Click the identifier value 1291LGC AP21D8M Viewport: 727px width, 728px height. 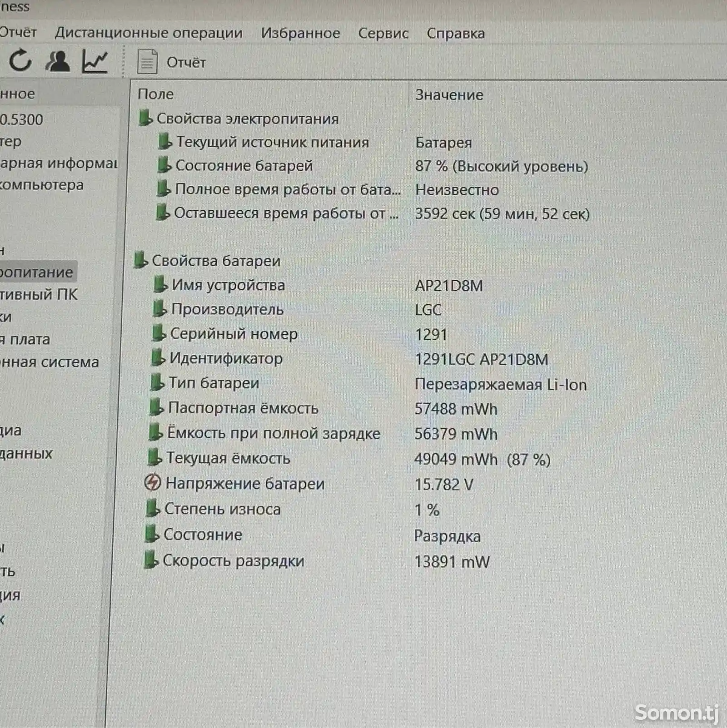click(482, 360)
